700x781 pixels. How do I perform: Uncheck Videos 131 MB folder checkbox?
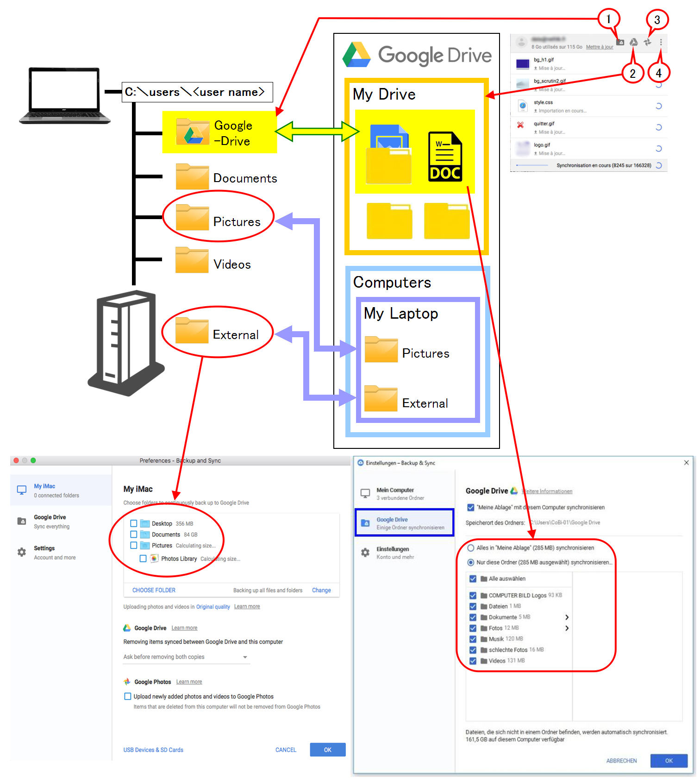click(473, 661)
